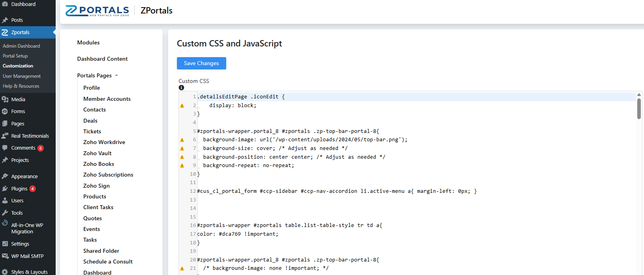644x275 pixels.
Task: Select Zoho Workdrive portal page
Action: point(104,142)
